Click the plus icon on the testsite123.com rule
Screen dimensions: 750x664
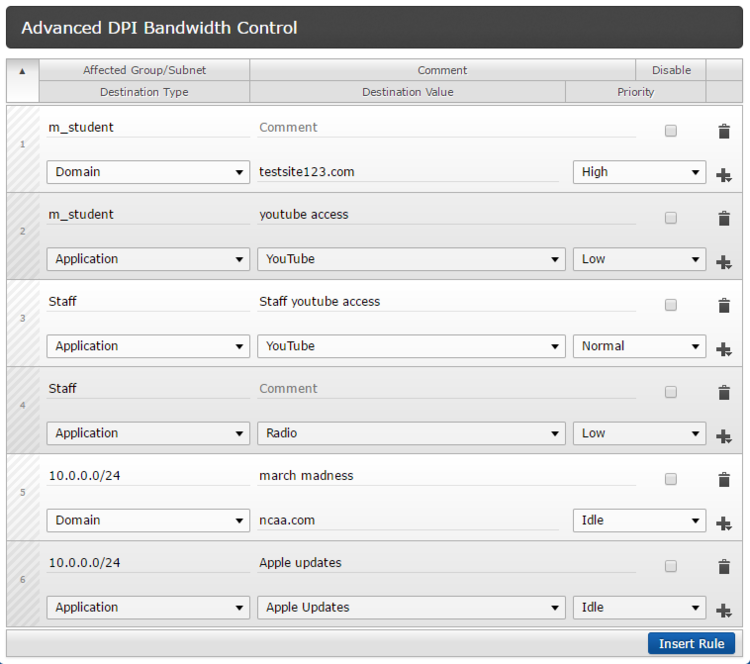click(x=724, y=175)
